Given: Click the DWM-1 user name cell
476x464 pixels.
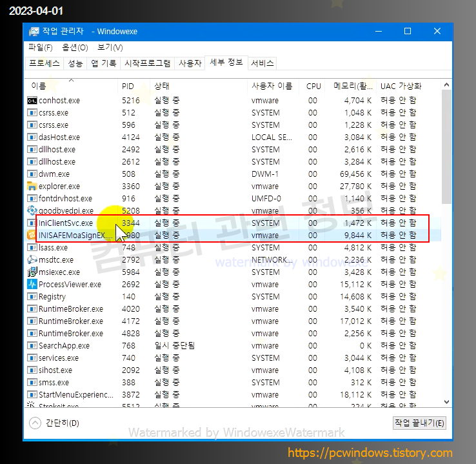Looking at the screenshot, I should pos(264,174).
